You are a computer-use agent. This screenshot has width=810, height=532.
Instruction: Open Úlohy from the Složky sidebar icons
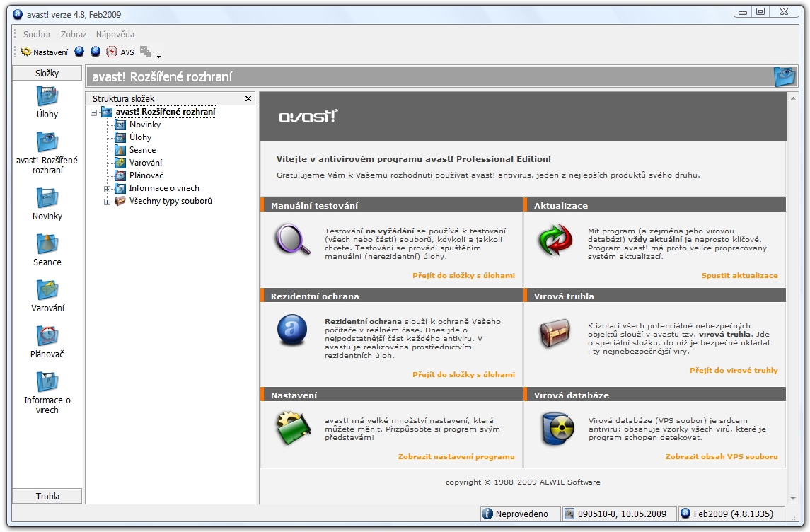[47, 103]
